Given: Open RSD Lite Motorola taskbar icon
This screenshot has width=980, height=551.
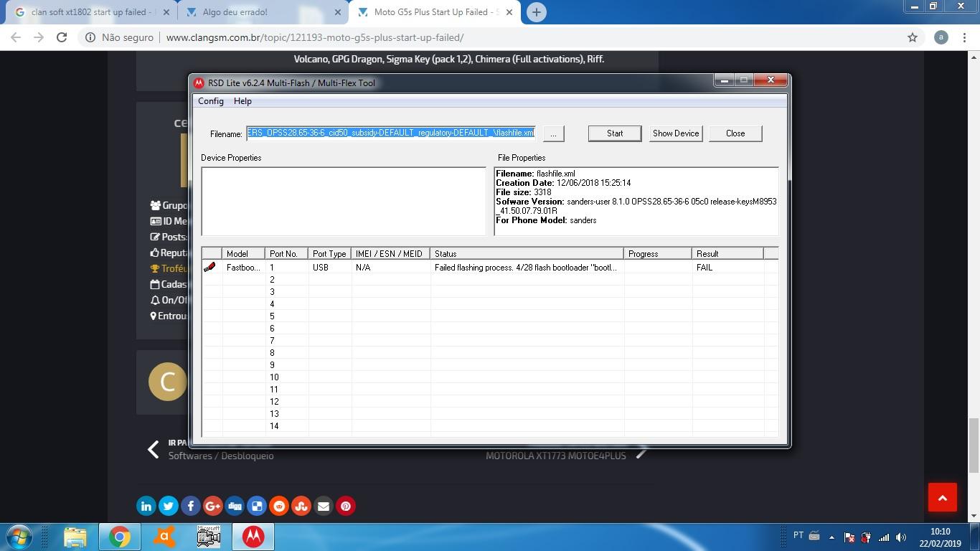Looking at the screenshot, I should coord(253,537).
